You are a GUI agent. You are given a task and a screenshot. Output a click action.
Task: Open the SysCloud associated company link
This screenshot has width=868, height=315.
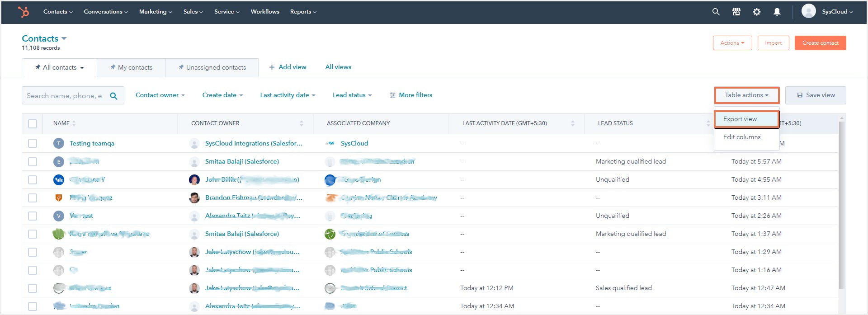coord(354,143)
